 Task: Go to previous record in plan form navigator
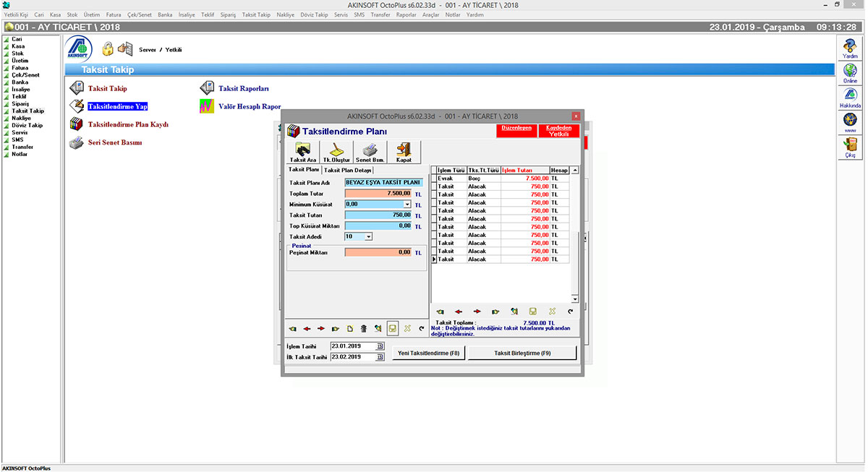[x=307, y=328]
